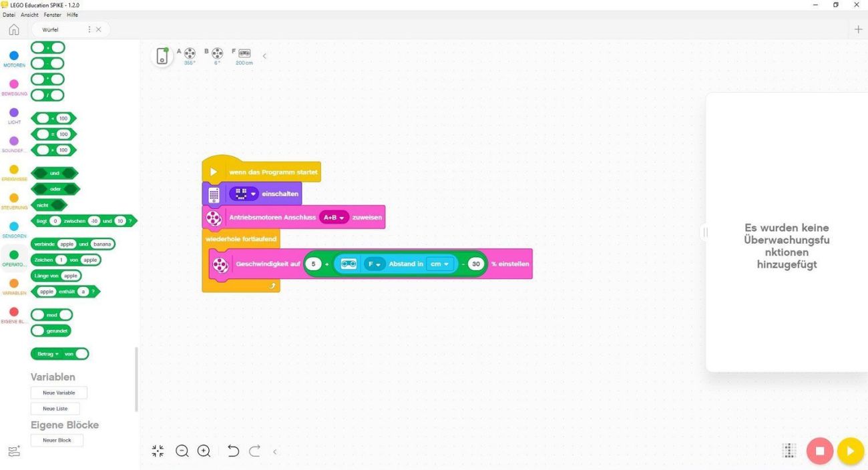Open block extensions icon at bottom left

pyautogui.click(x=14, y=451)
